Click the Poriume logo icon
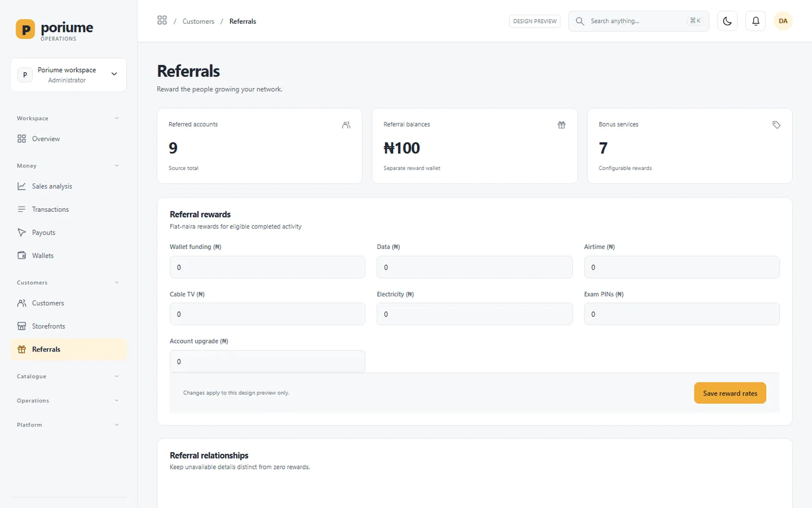The width and height of the screenshot is (812, 508). pyautogui.click(x=25, y=29)
